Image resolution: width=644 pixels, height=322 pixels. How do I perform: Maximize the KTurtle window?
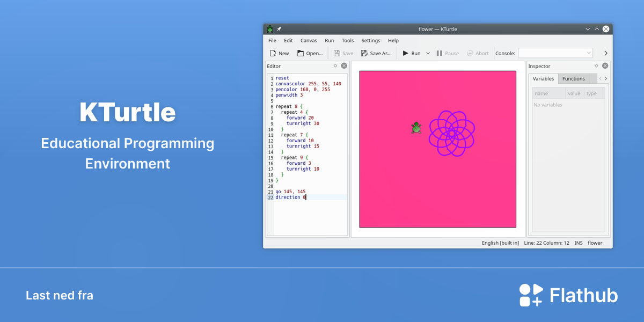coord(596,29)
